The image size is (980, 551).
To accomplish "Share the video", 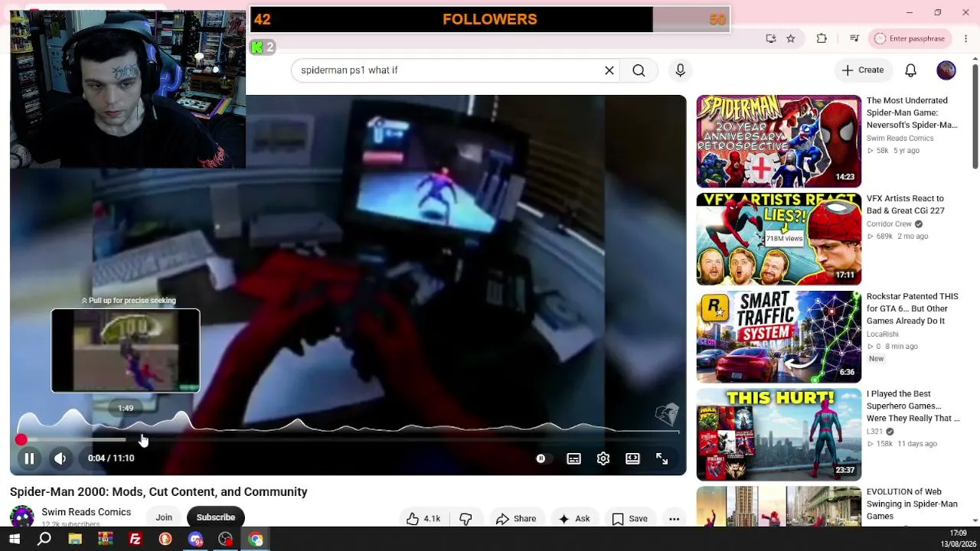I will click(x=516, y=519).
